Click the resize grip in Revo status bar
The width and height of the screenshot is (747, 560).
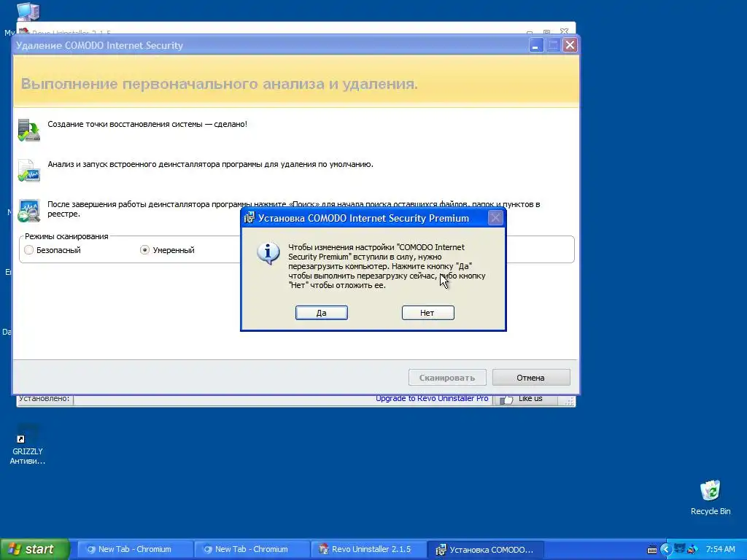(x=569, y=402)
